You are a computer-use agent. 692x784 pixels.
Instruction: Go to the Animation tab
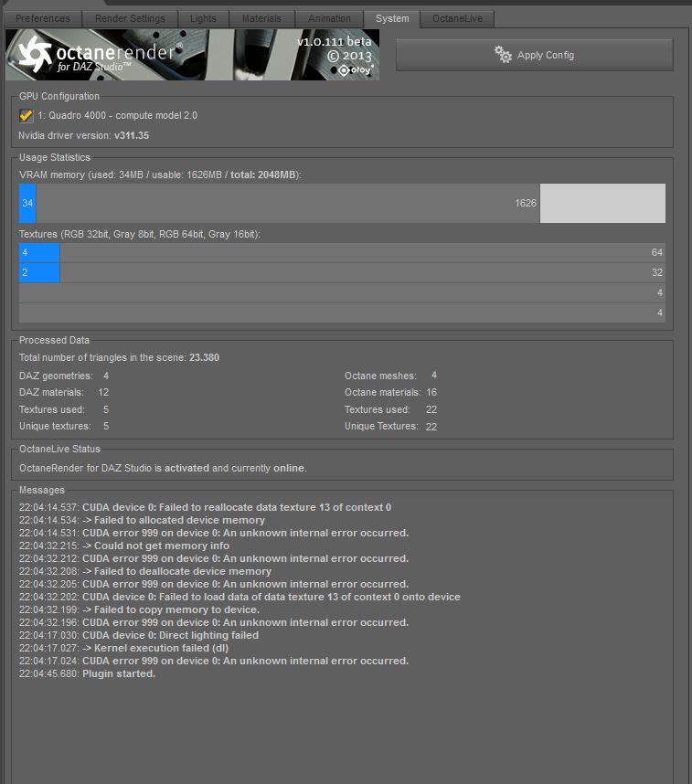tap(329, 18)
